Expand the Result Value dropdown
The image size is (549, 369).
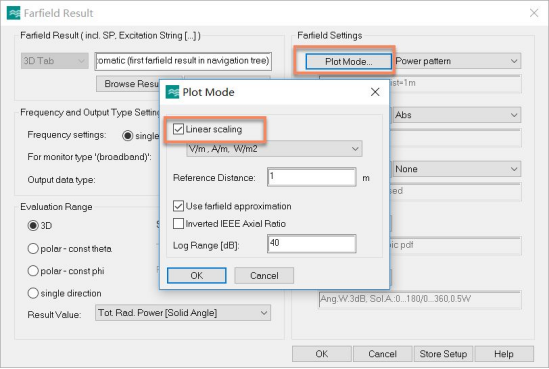[183, 313]
